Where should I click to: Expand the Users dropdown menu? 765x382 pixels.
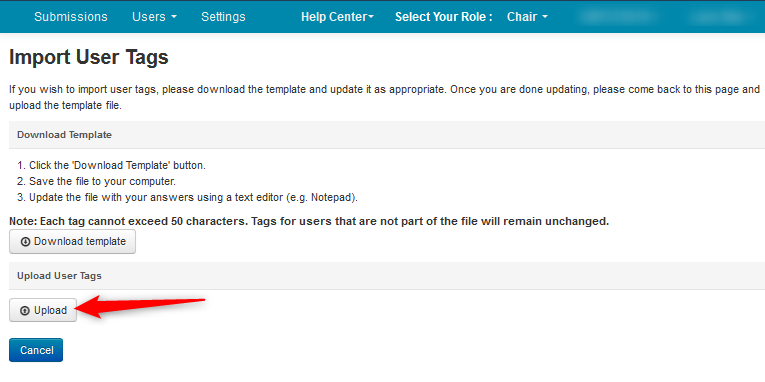(x=154, y=17)
